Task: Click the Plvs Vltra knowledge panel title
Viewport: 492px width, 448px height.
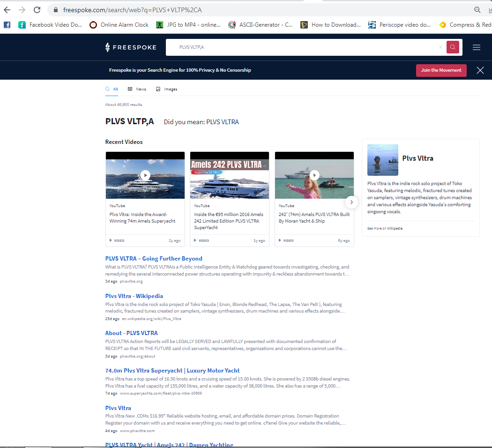Action: [x=417, y=158]
